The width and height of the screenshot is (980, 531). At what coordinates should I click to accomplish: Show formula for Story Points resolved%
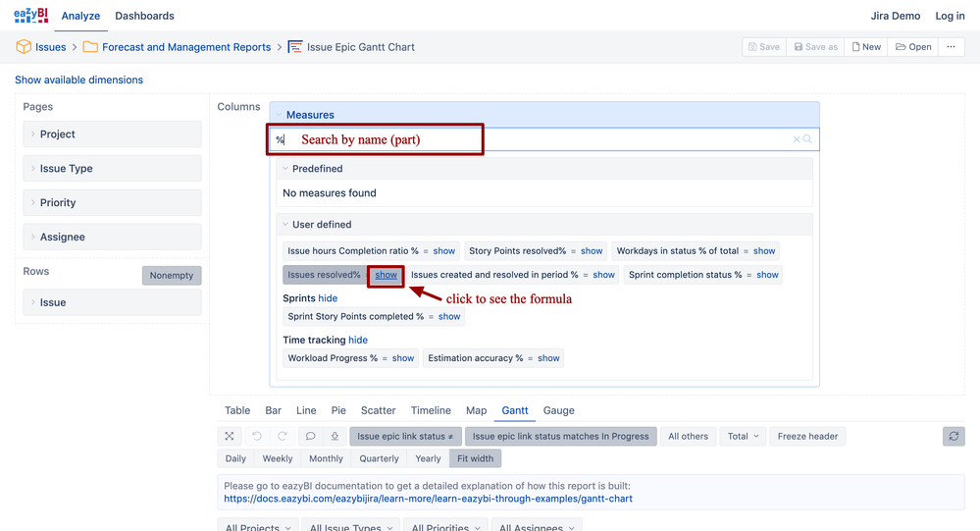[592, 251]
